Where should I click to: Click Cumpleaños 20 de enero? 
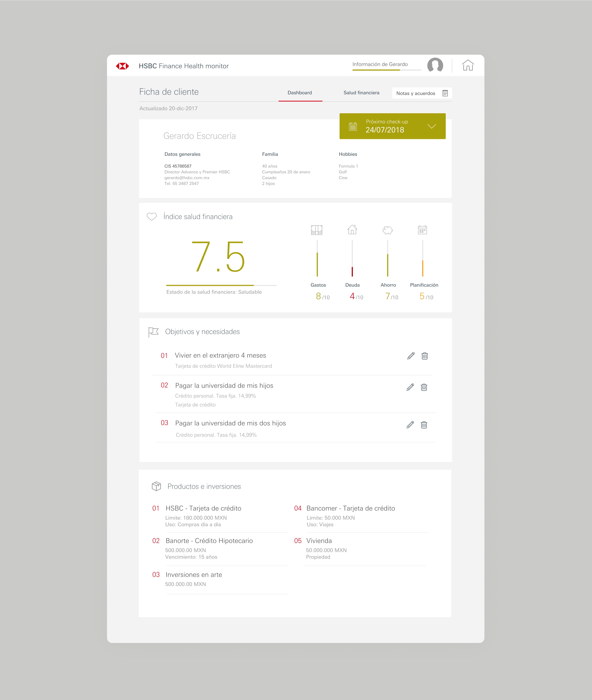click(x=286, y=172)
